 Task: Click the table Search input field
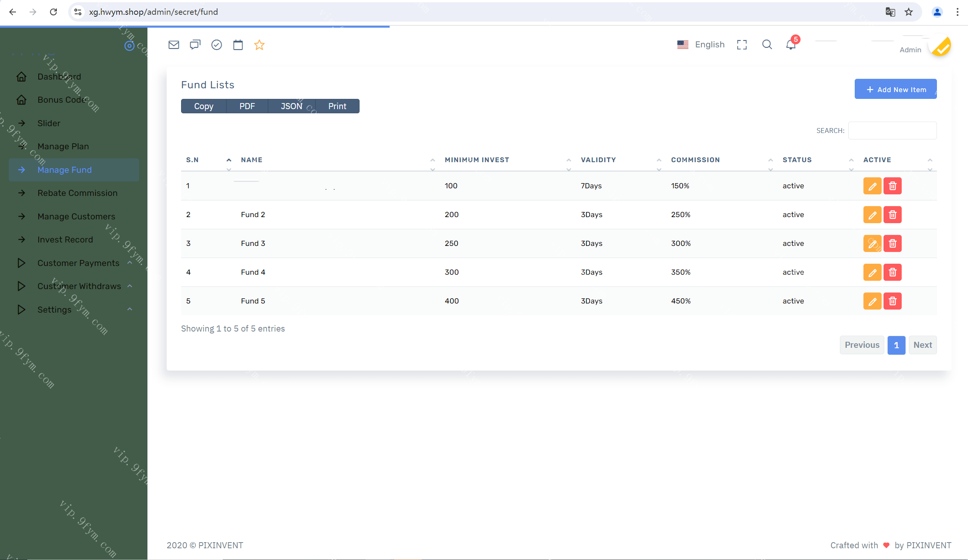[x=892, y=131]
